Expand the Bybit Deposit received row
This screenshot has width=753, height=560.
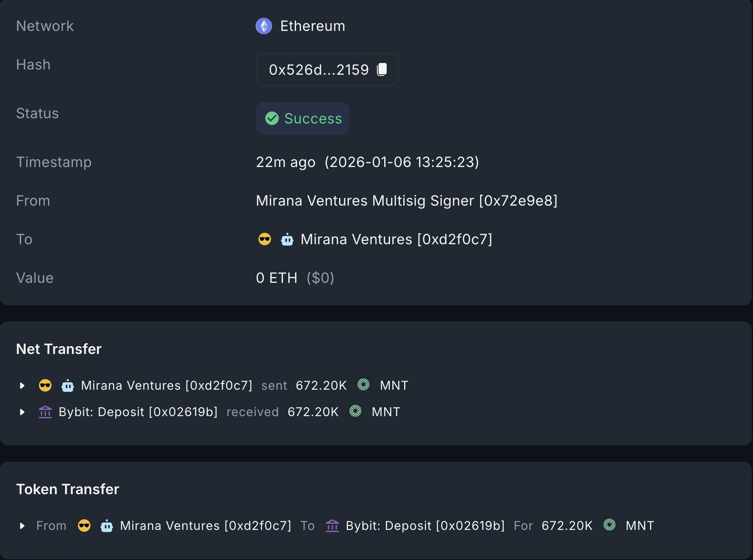tap(22, 412)
